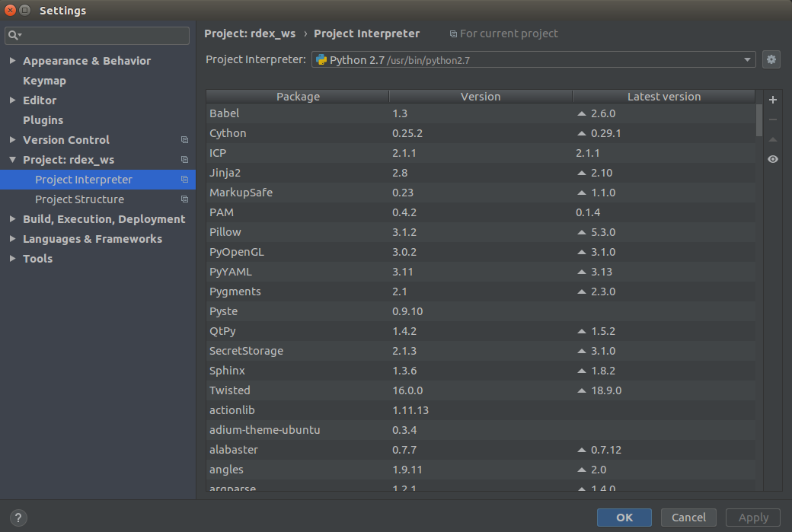Sort by Latest version column header
This screenshot has width=792, height=532.
pos(664,97)
